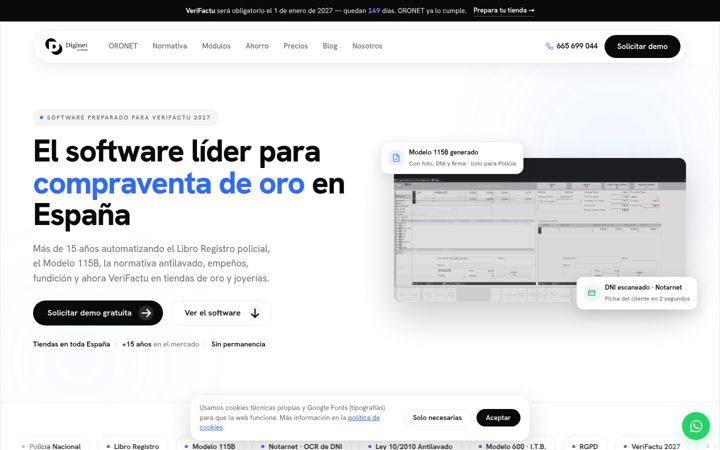Viewport: 720px width, 450px height.
Task: Click the arrow icon in Solicitar demo gratuita
Action: pyautogui.click(x=146, y=313)
